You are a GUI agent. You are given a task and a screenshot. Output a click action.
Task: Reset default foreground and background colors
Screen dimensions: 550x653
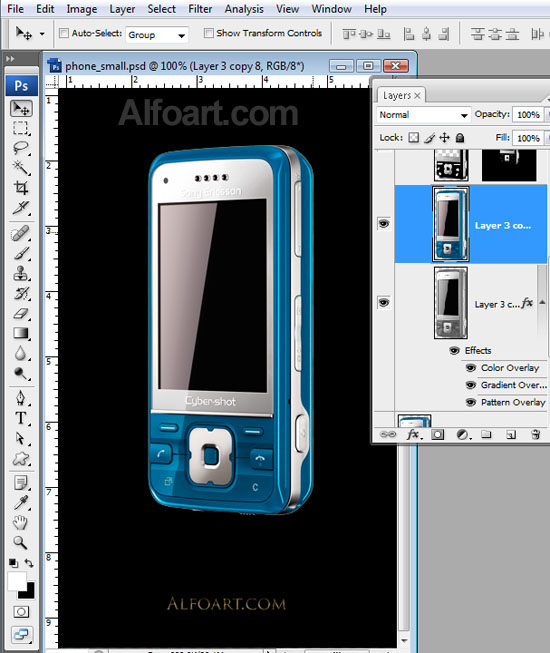coord(13,563)
